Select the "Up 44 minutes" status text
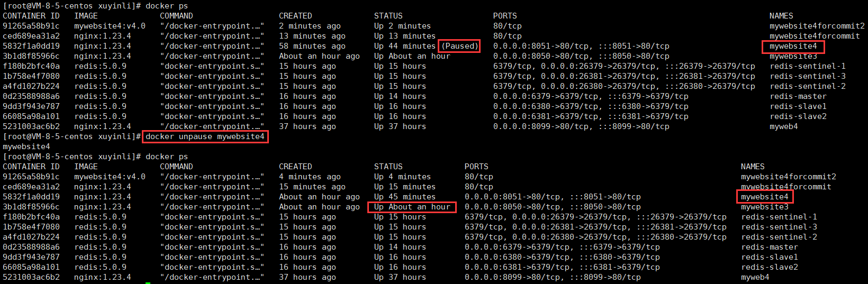This screenshot has width=868, height=284. point(405,46)
